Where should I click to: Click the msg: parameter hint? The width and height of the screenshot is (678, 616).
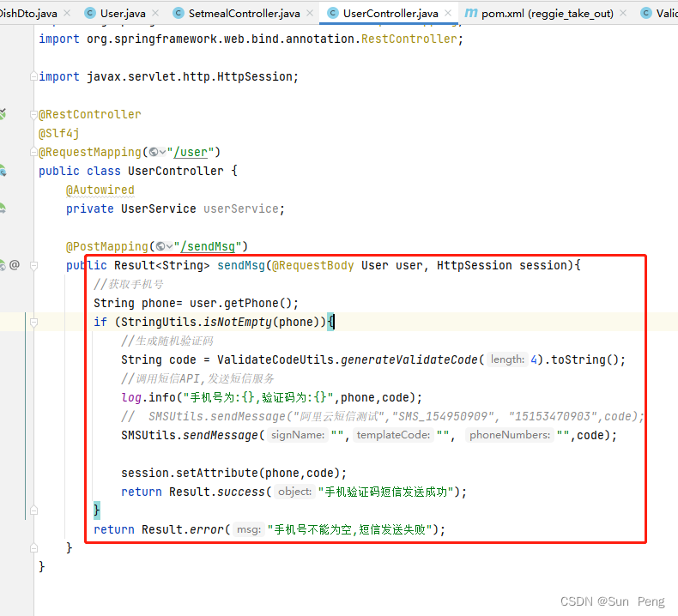point(249,529)
